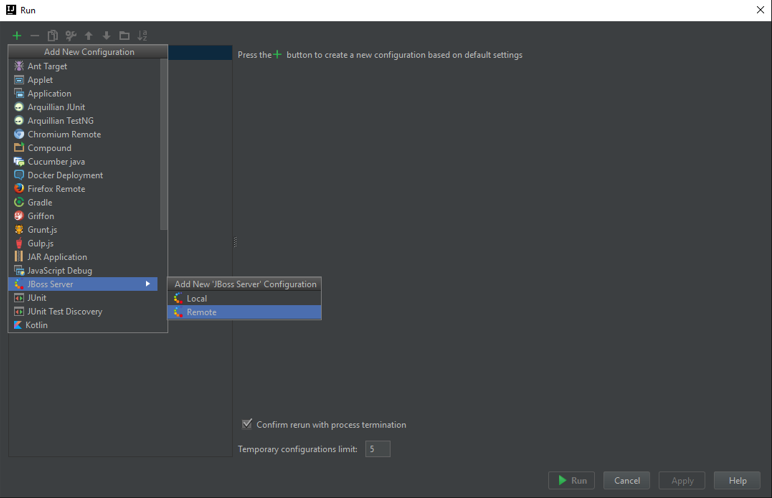
Task: Choose Application from the configuration list
Action: [83, 94]
